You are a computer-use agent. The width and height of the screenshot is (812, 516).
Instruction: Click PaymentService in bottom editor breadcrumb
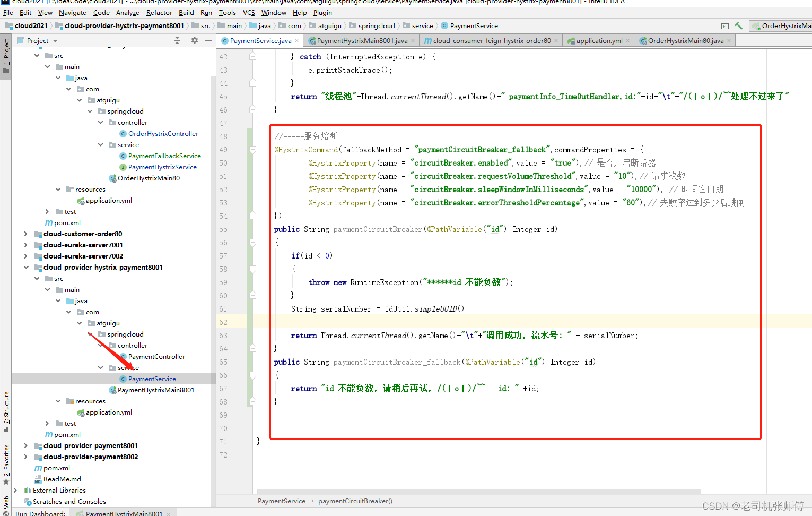tap(282, 501)
